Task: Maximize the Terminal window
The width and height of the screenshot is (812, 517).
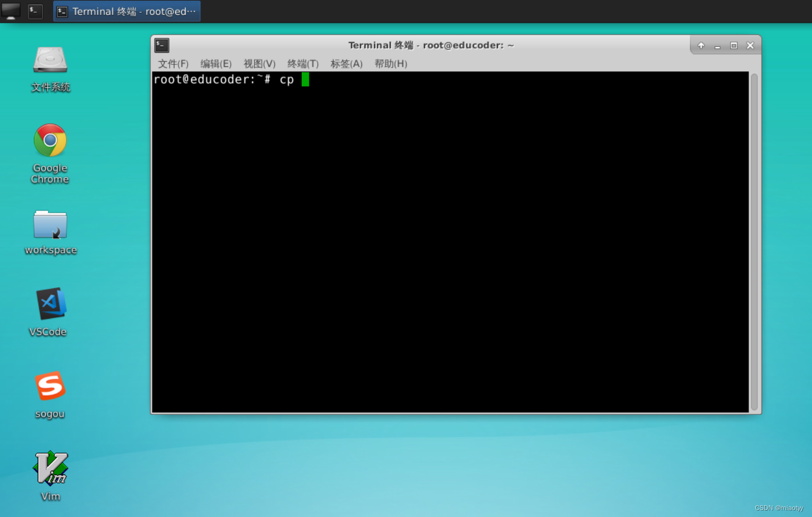Action: 734,46
